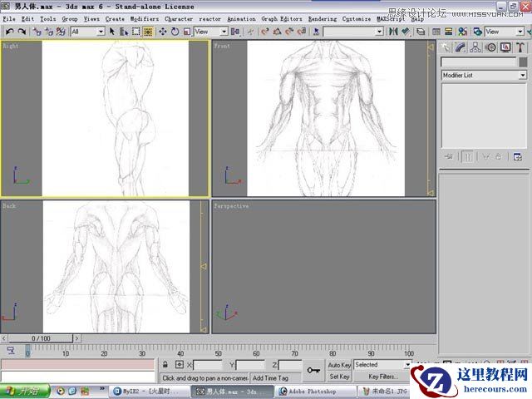This screenshot has width=532, height=399.
Task: Open the selection filter 'All' dropdown
Action: click(101, 32)
